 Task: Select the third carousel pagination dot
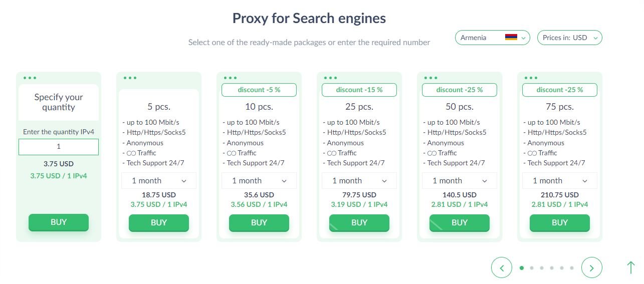[x=542, y=268]
